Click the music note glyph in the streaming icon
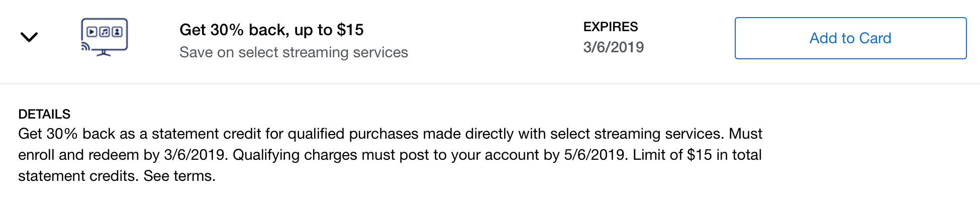 point(105,32)
